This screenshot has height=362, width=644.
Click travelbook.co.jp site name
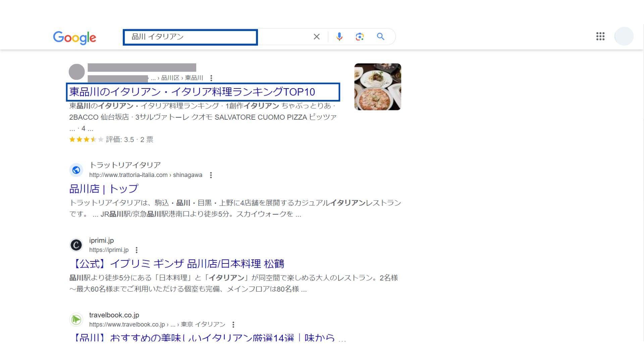click(114, 315)
